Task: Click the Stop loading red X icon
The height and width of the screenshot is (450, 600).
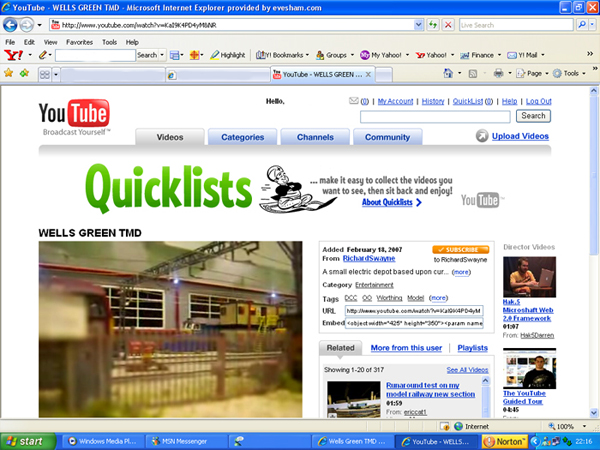Action: pyautogui.click(x=448, y=25)
